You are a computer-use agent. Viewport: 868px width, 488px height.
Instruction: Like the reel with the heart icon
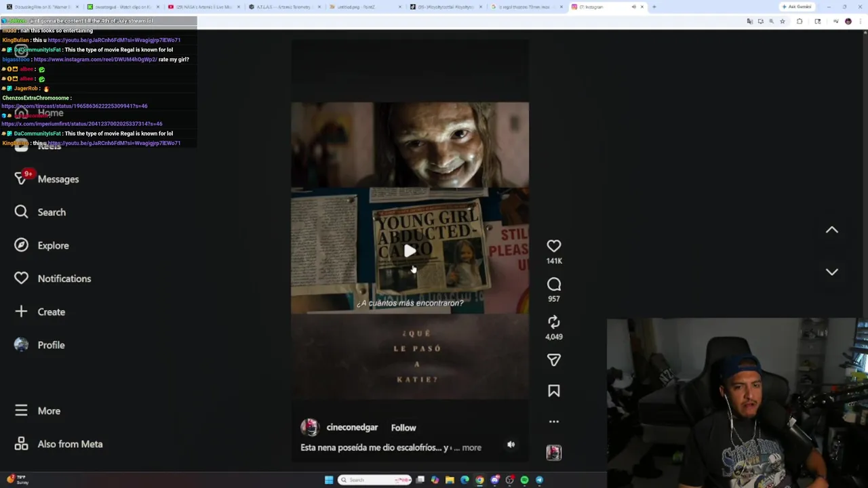554,246
